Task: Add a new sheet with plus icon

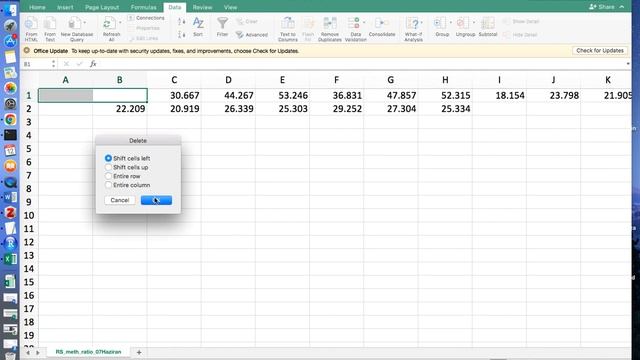Action: pyautogui.click(x=139, y=352)
